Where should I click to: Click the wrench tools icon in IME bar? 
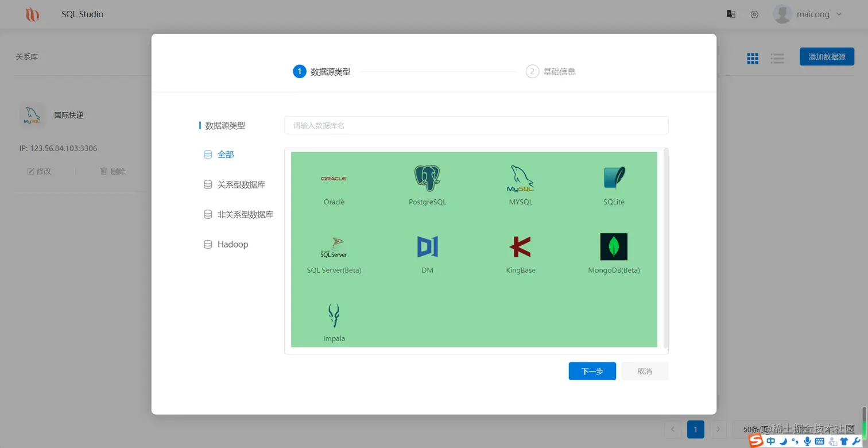[857, 441]
